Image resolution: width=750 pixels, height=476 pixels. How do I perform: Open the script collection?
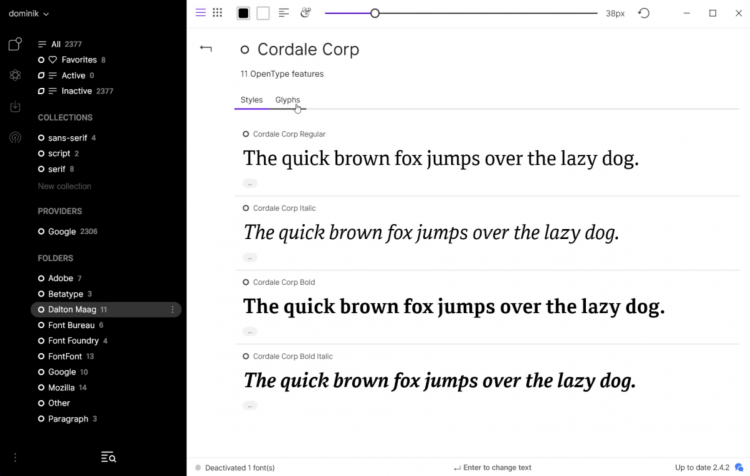(59, 154)
